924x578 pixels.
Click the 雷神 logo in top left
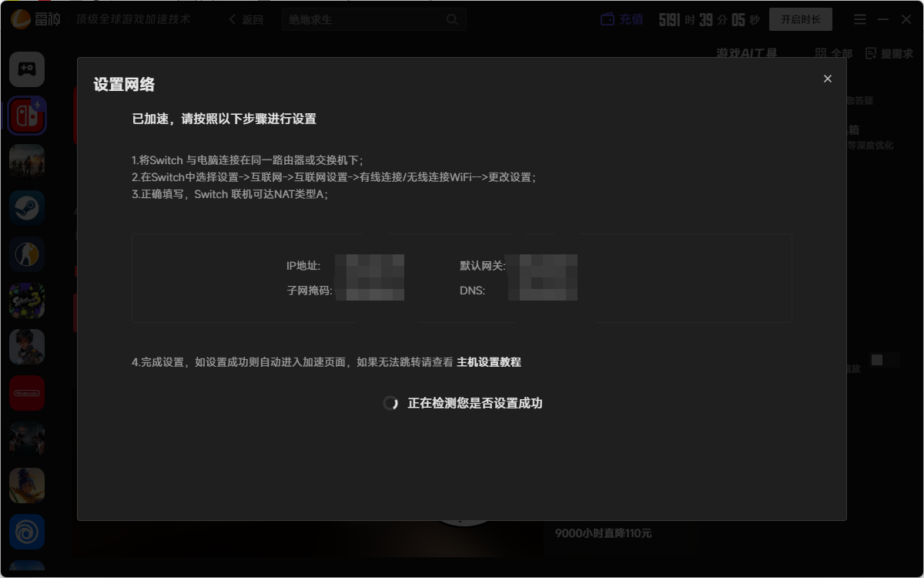[x=32, y=19]
